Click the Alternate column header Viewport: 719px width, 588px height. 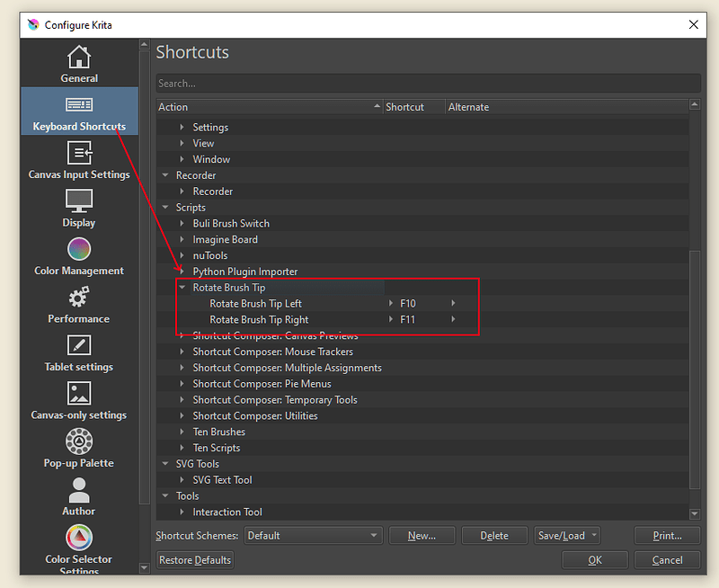567,107
